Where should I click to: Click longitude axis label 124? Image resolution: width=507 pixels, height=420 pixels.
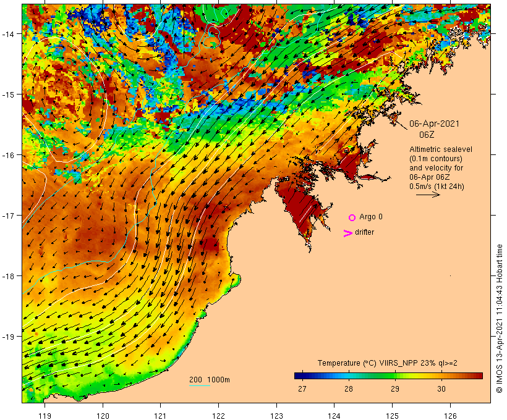pos(334,416)
